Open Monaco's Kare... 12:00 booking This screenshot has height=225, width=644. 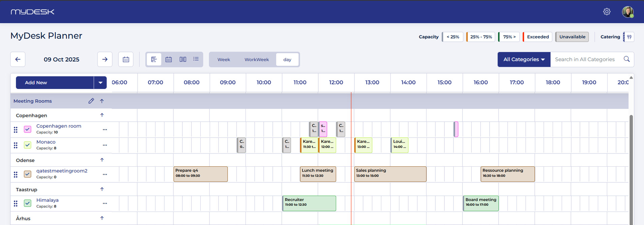pyautogui.click(x=327, y=145)
